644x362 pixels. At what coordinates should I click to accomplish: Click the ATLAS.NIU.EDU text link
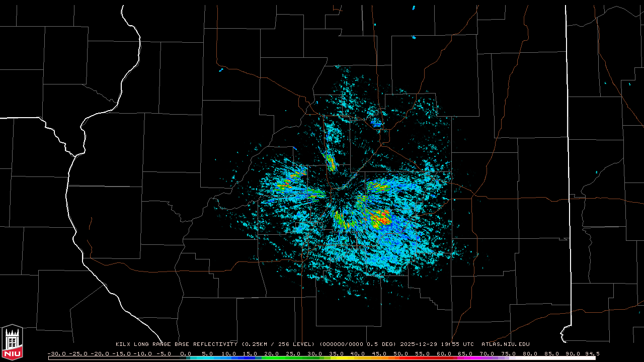pyautogui.click(x=505, y=344)
